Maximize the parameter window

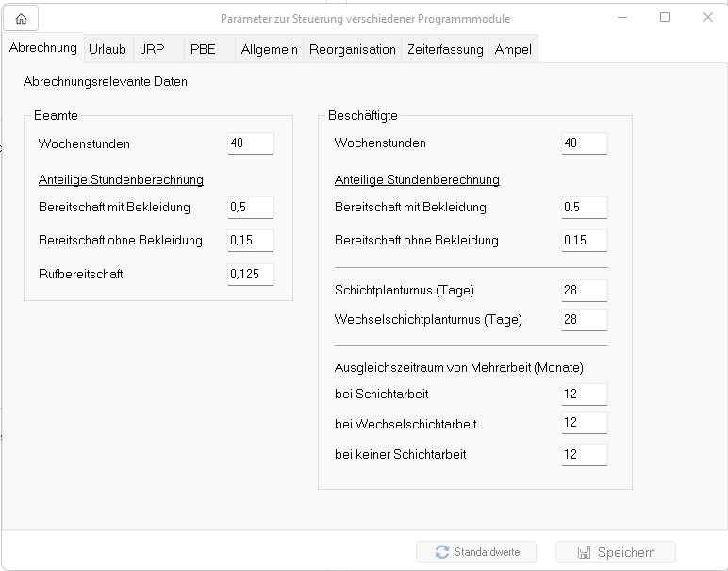665,18
